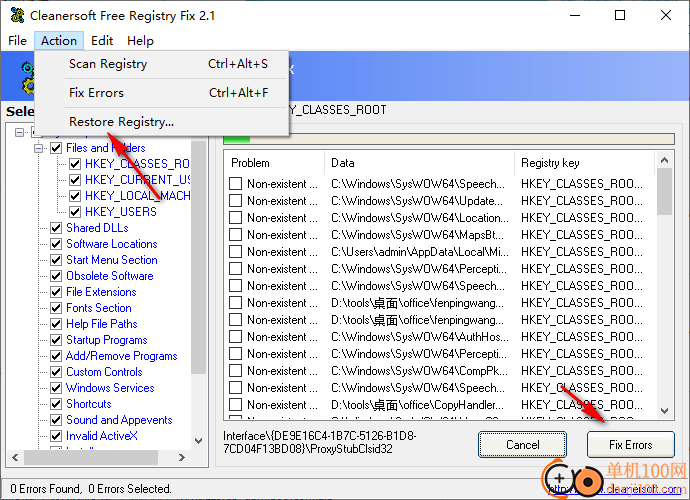Click the scan progress bar
The height and width of the screenshot is (500, 690).
tap(449, 139)
